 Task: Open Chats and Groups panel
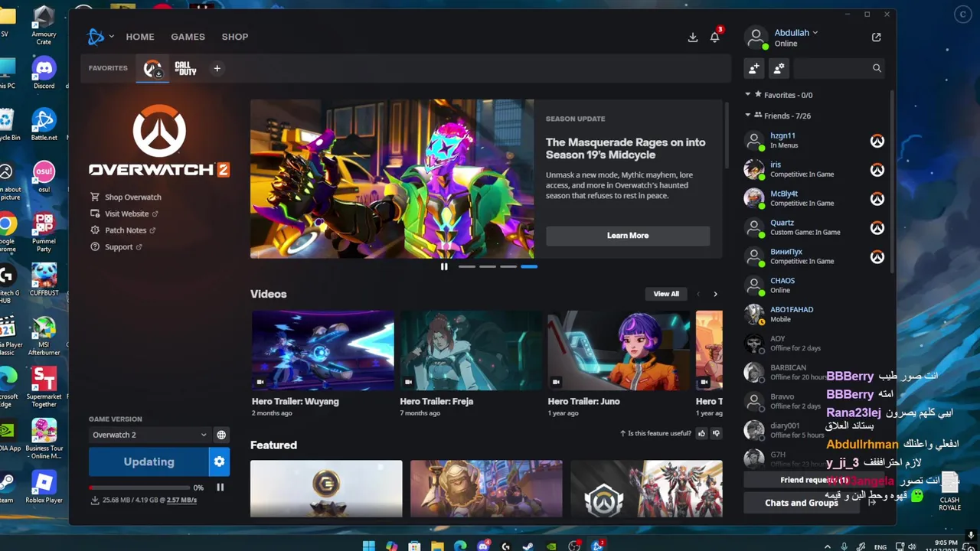802,503
